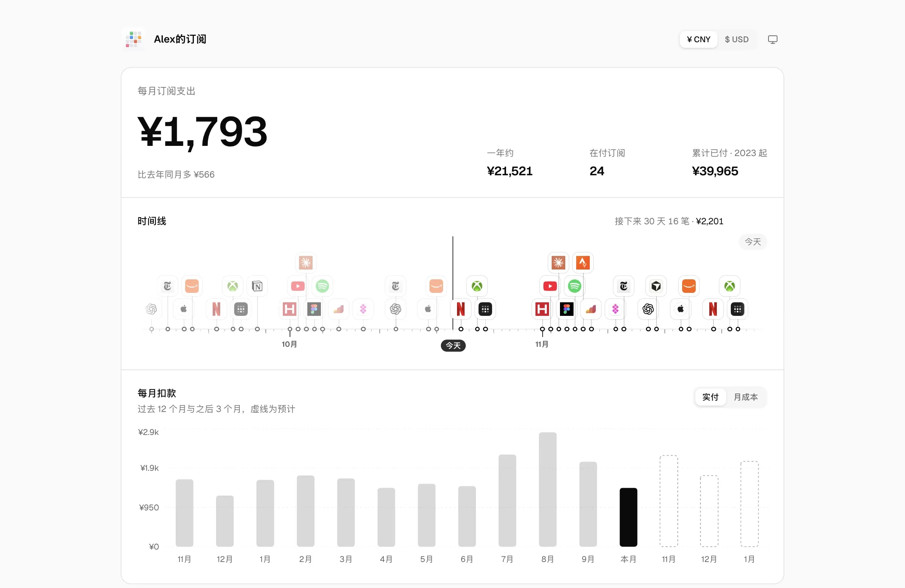This screenshot has height=588, width=905.
Task: Click the solid New York Times icon in November
Action: click(624, 286)
